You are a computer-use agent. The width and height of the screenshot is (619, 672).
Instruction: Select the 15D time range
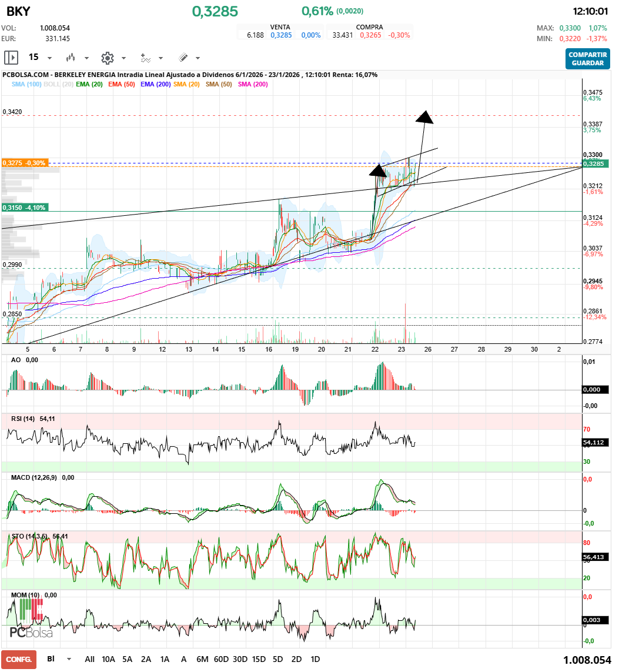coord(259,660)
